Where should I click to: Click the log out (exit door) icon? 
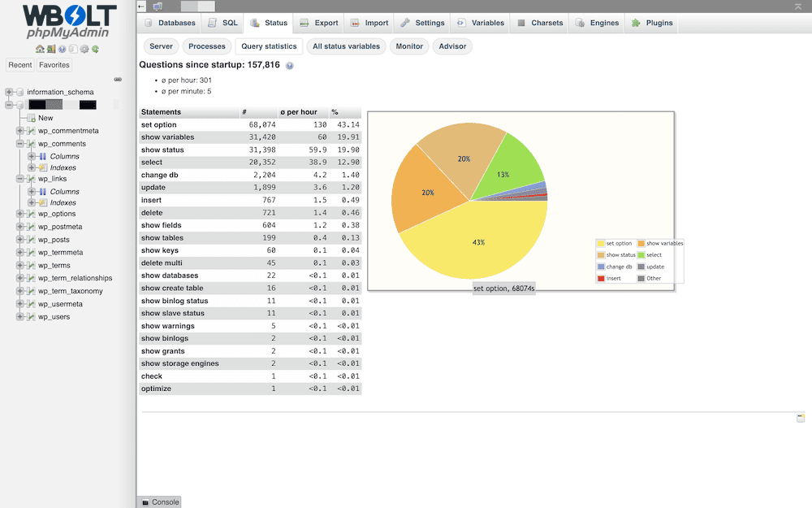click(x=51, y=50)
